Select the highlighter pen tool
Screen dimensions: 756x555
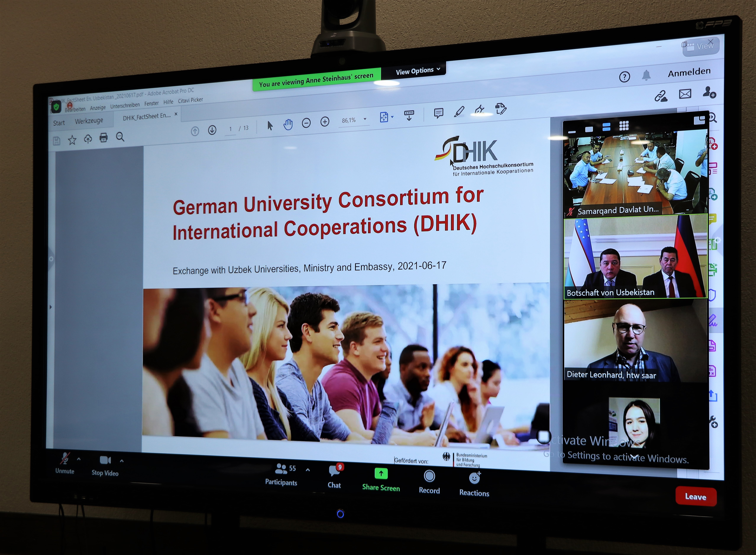point(459,112)
